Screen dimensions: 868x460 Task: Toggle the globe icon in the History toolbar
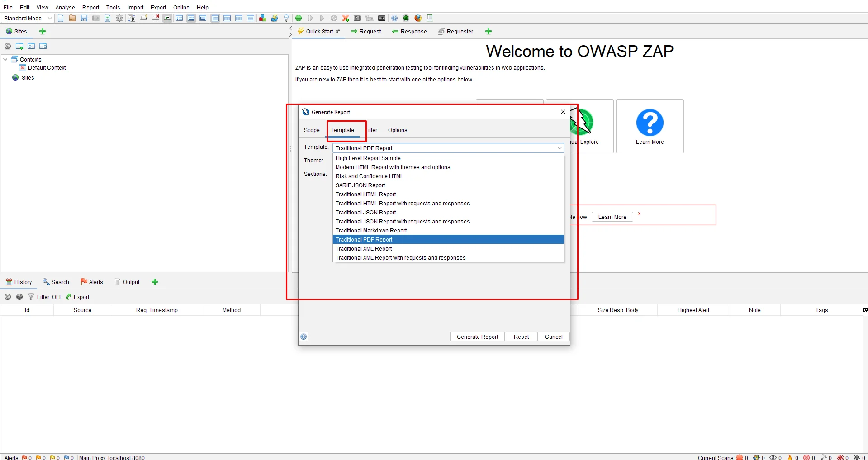[x=19, y=297]
